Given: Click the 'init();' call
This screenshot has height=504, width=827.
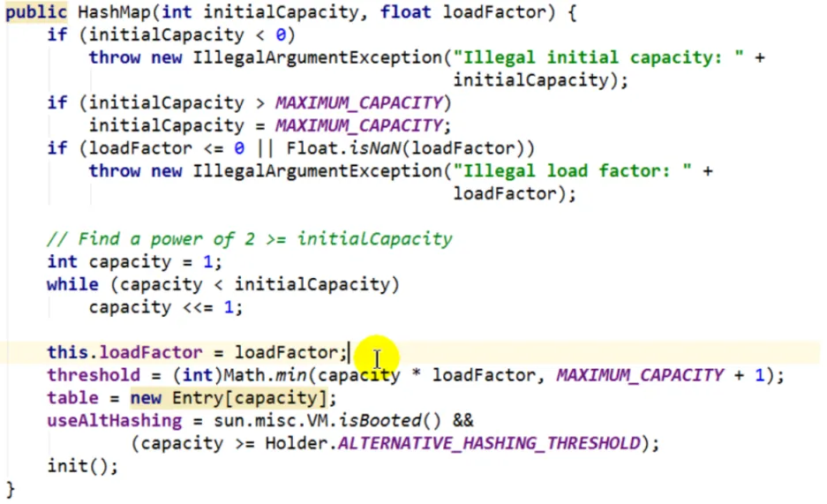Looking at the screenshot, I should point(83,465).
